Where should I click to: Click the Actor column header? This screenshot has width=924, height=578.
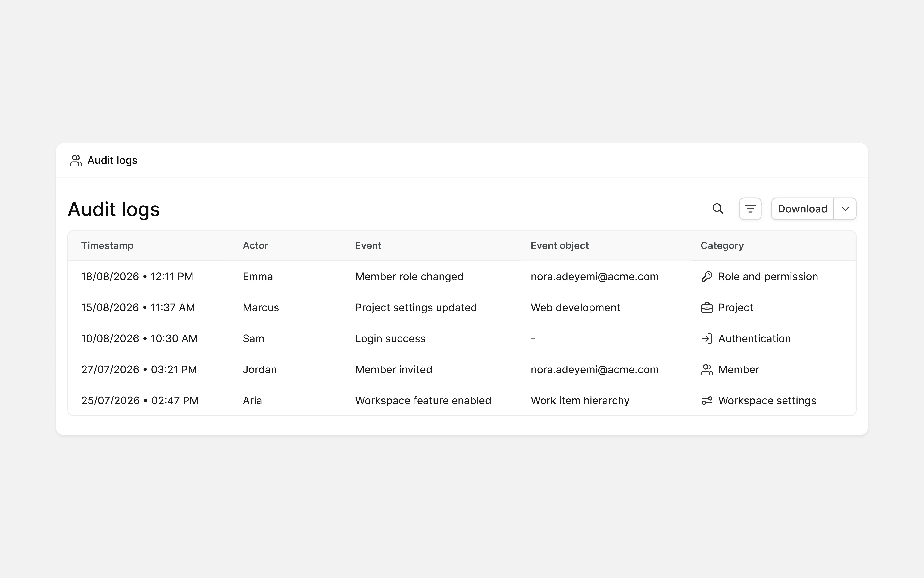click(x=255, y=245)
